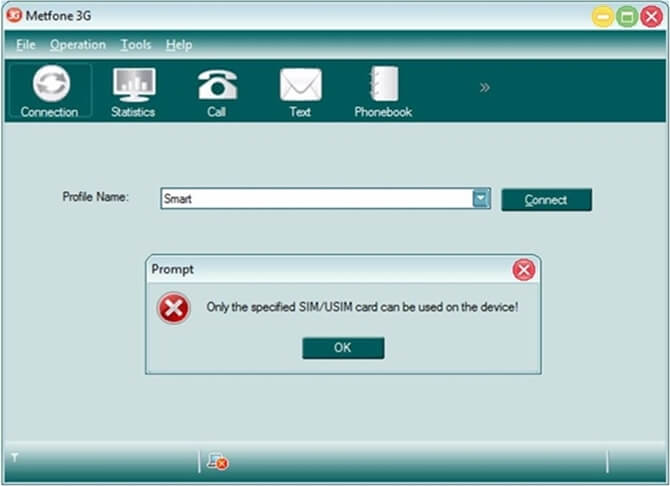Click the SIM/USIM error message text
Image resolution: width=670 pixels, height=486 pixels.
[x=362, y=307]
